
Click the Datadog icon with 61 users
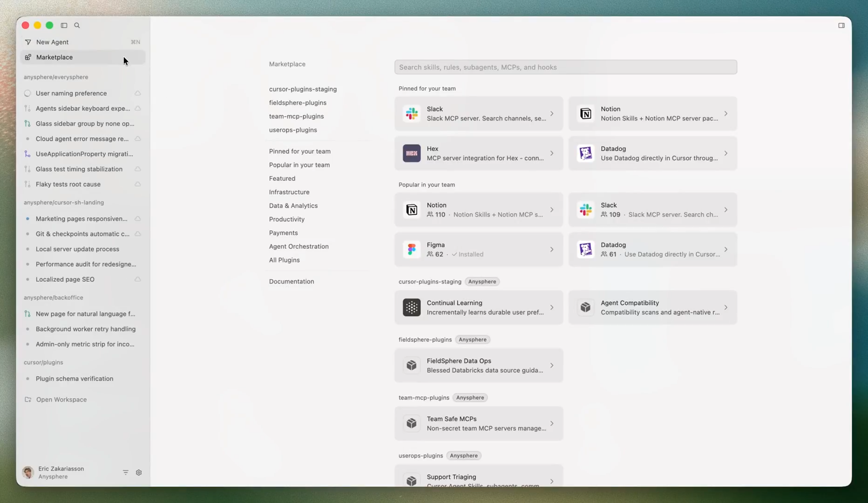click(x=586, y=249)
